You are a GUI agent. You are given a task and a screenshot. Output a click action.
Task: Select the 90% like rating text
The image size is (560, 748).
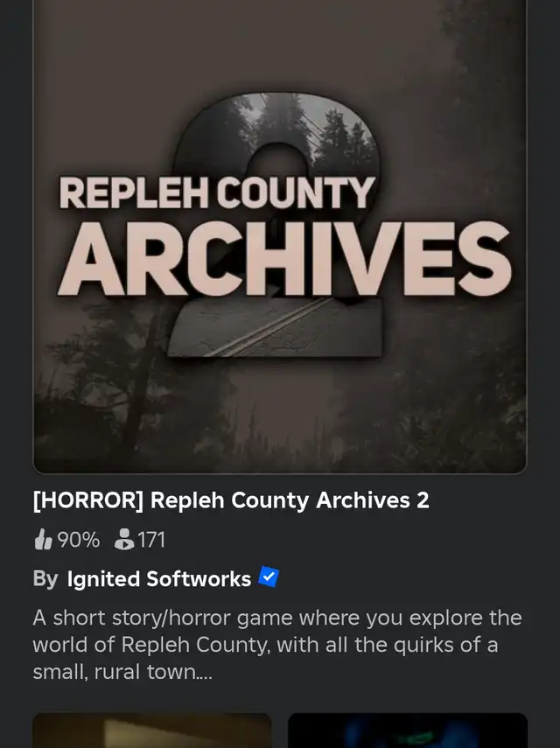coord(79,540)
